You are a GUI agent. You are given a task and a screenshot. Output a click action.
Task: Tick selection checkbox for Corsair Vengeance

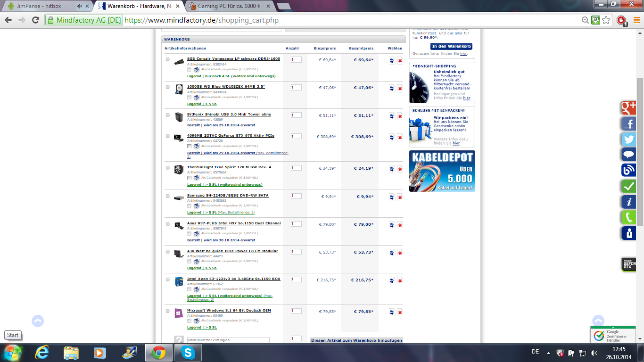167,59
